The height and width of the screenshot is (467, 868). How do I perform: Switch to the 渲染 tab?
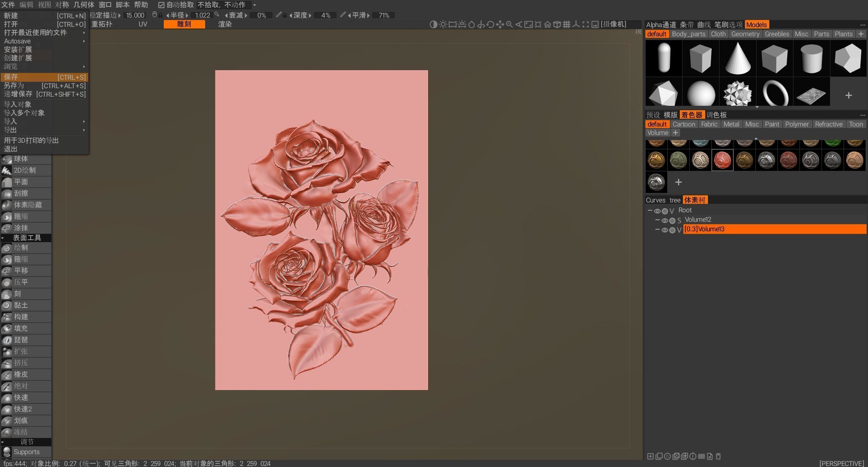224,24
